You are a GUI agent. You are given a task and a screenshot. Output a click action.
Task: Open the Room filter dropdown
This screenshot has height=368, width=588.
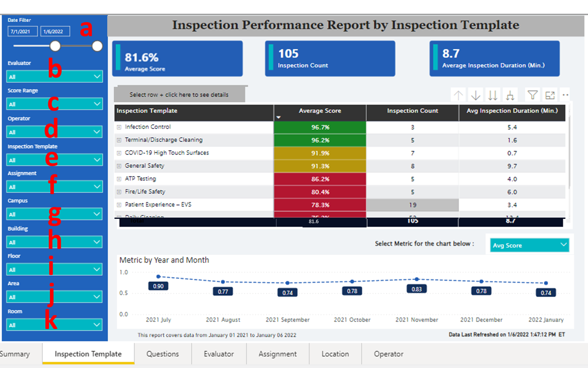54,324
